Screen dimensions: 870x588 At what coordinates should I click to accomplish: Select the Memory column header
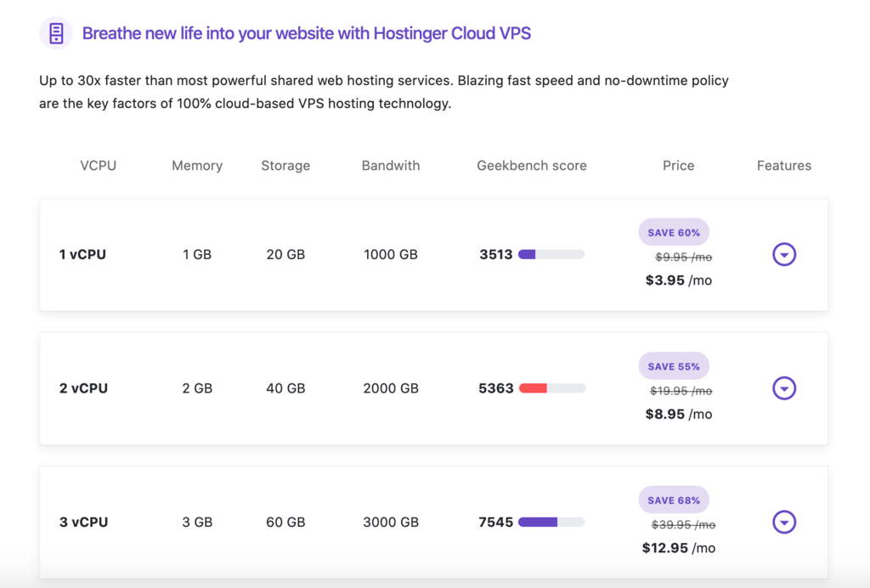tap(196, 166)
